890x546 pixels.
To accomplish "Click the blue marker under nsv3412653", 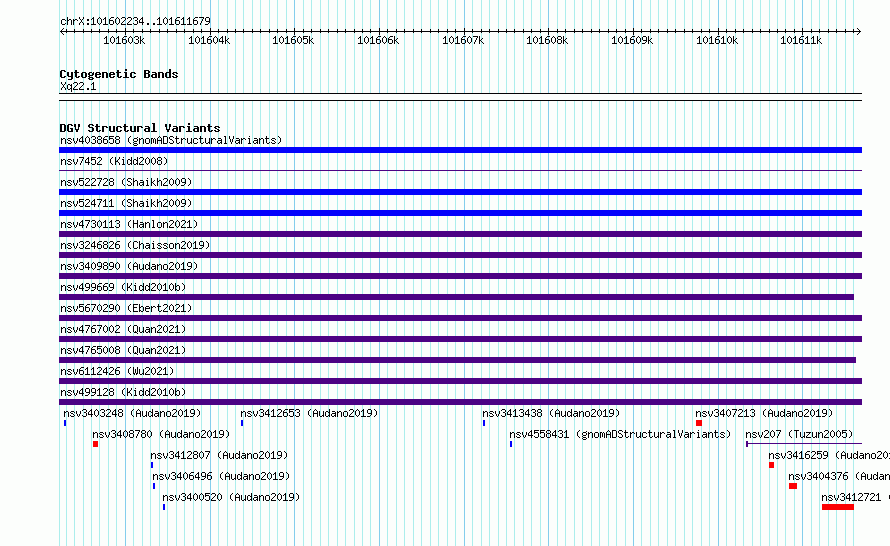I will (242, 423).
